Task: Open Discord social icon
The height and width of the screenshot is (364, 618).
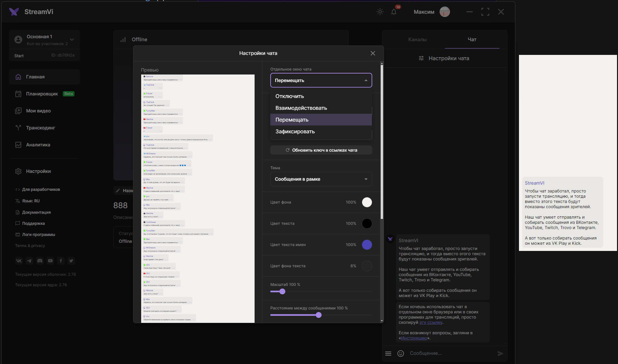Action: click(40, 261)
